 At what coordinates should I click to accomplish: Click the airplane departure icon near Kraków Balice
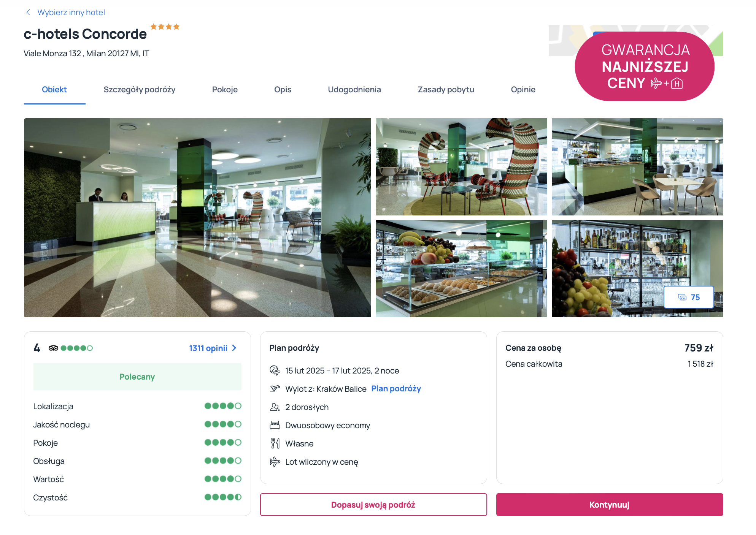pyautogui.click(x=275, y=389)
